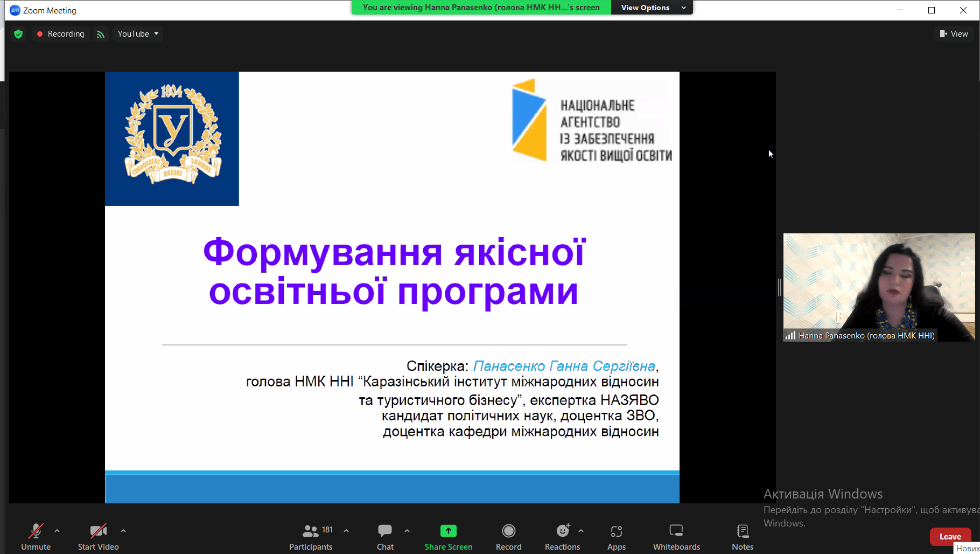The image size is (980, 554).
Task: Open the Apps panel
Action: pyautogui.click(x=617, y=537)
